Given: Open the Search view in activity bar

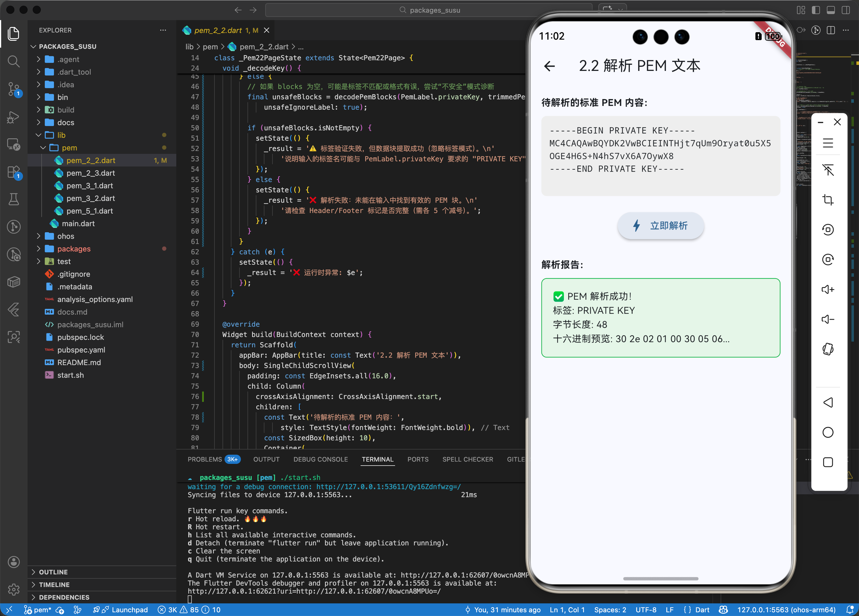Looking at the screenshot, I should [13, 61].
